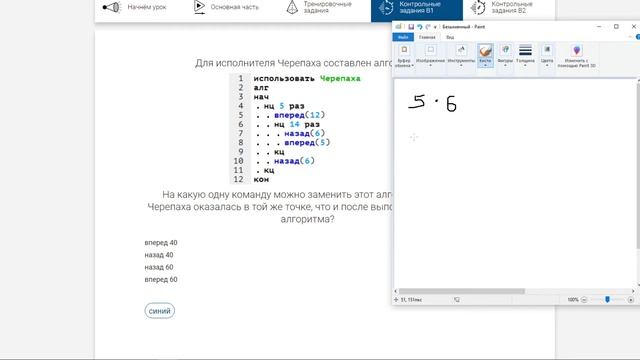640x360 pixels.
Task: Open the 'Кисти' brushes dropdown in Paint
Action: 485,56
